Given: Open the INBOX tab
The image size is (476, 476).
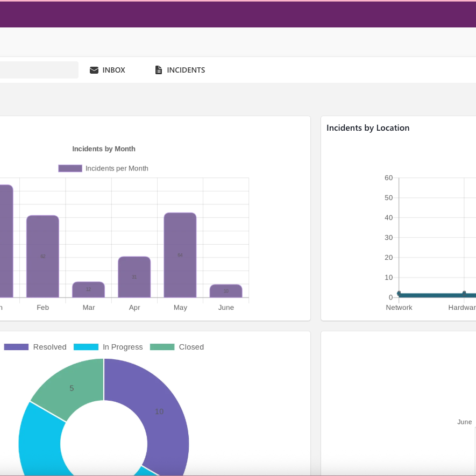Looking at the screenshot, I should (108, 70).
